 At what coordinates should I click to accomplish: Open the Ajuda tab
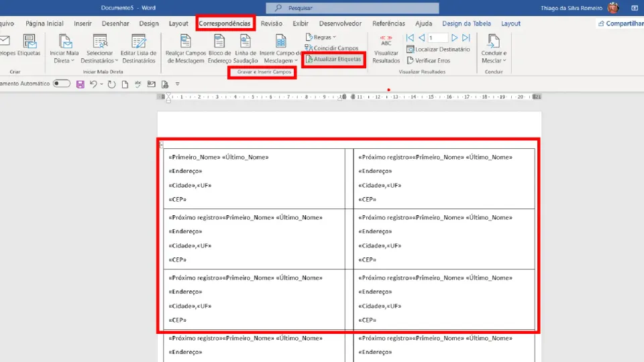pyautogui.click(x=423, y=23)
